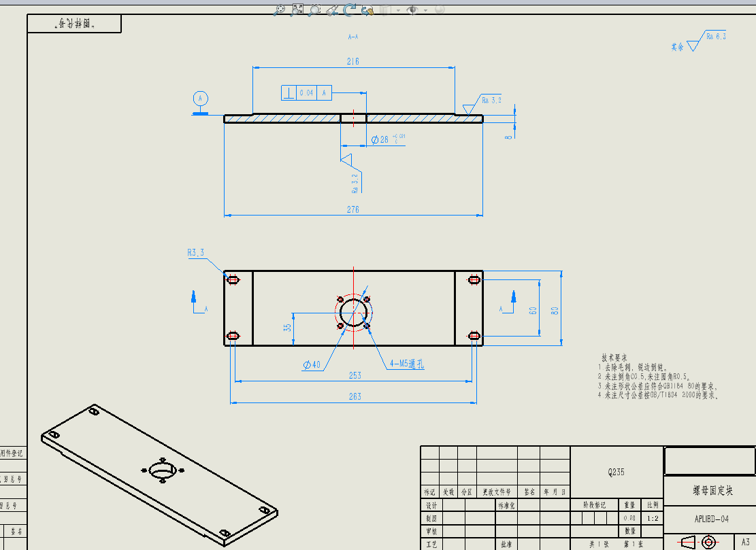The height and width of the screenshot is (550, 756).
Task: Click the A-A section view label
Action: pyautogui.click(x=353, y=37)
